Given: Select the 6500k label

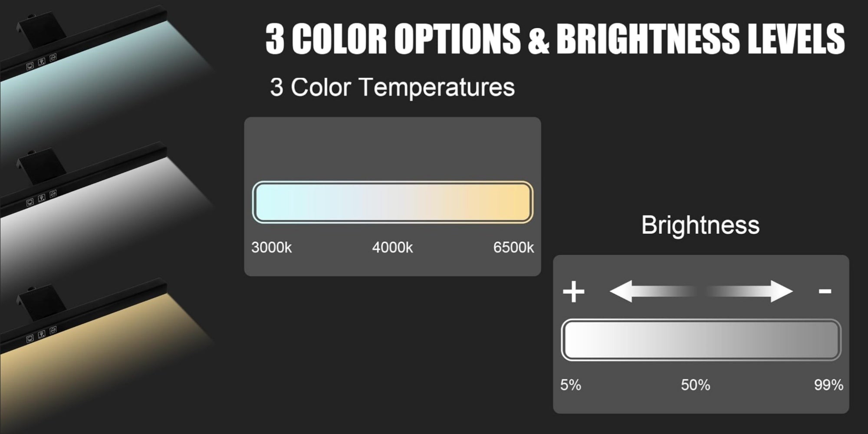Looking at the screenshot, I should point(513,247).
